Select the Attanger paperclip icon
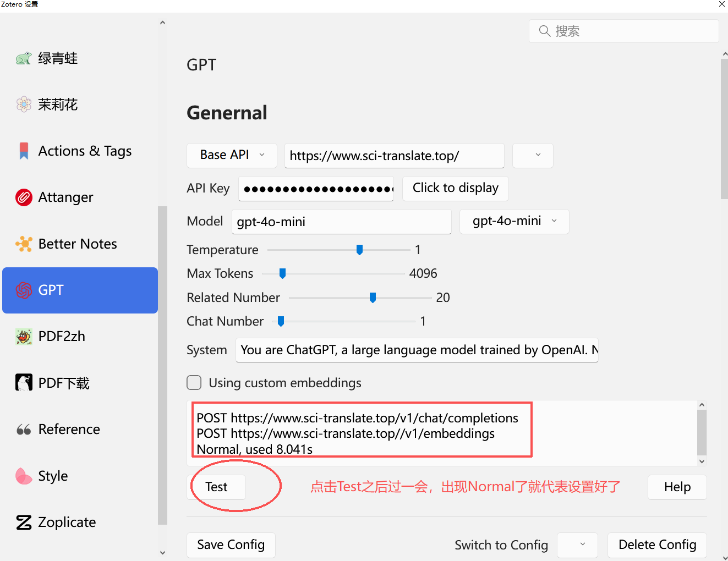The width and height of the screenshot is (728, 561). (24, 197)
